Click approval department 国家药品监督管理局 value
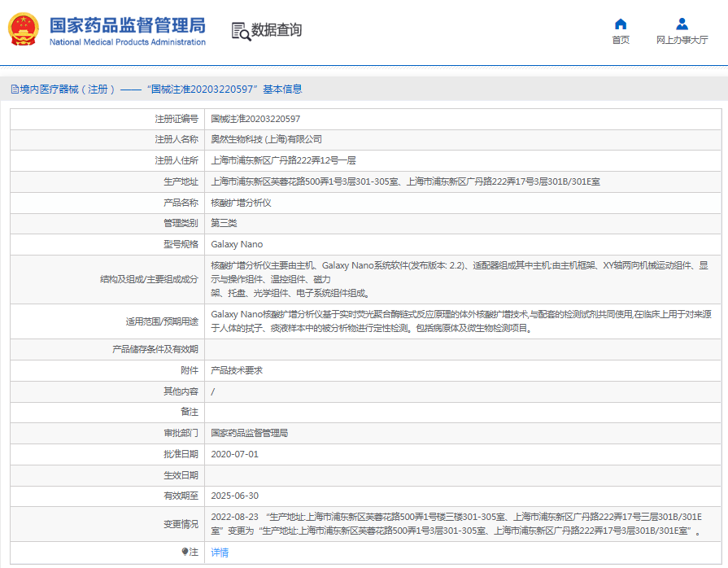This screenshot has width=728, height=568. tap(250, 433)
